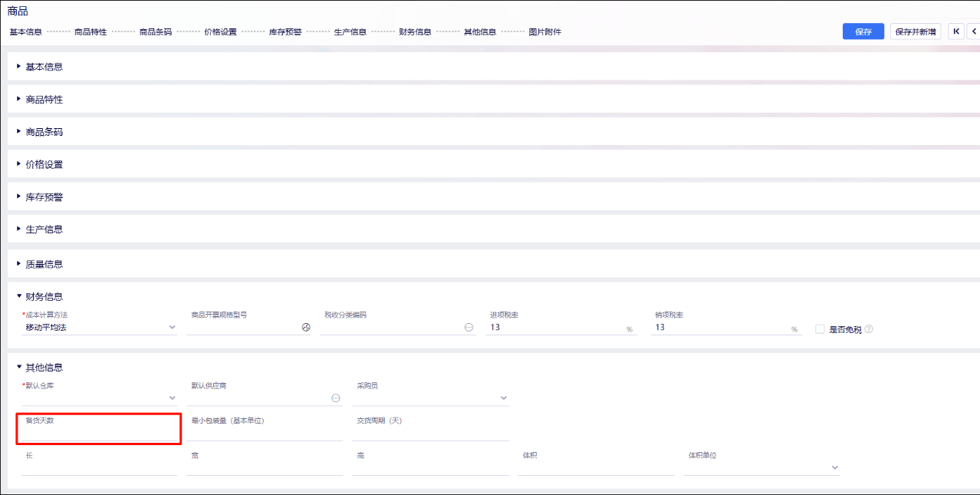980x495 pixels.
Task: Jump to 商品条码 navigation tab
Action: click(156, 32)
